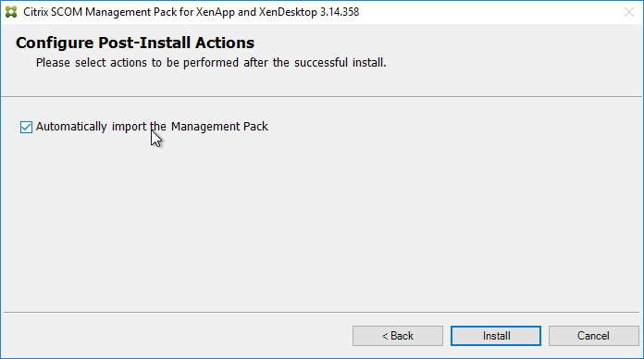The image size is (644, 359).
Task: Uncheck the Automatically import Management Pack checkbox
Action: pyautogui.click(x=26, y=127)
